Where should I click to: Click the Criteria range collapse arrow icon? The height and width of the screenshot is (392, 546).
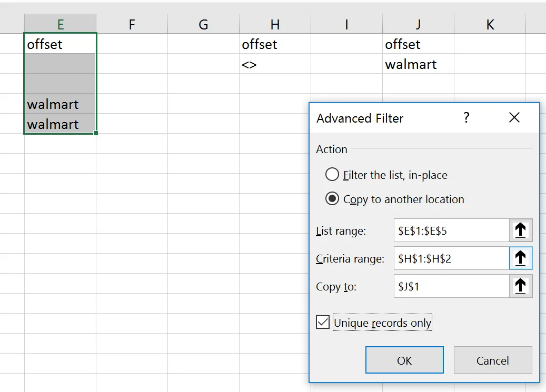pos(521,258)
